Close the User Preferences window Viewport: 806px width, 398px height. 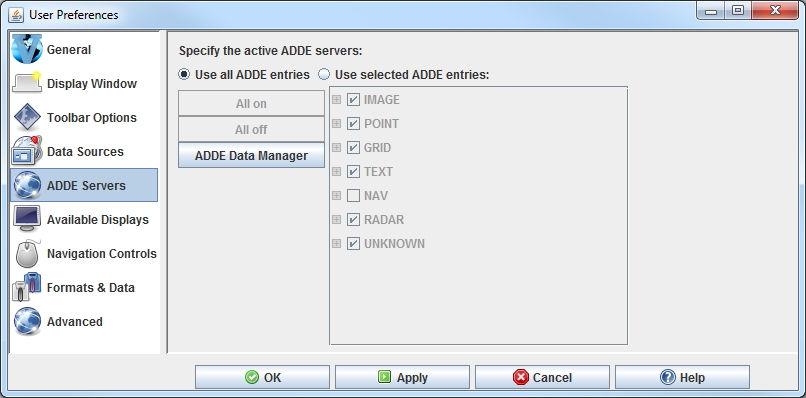point(775,11)
